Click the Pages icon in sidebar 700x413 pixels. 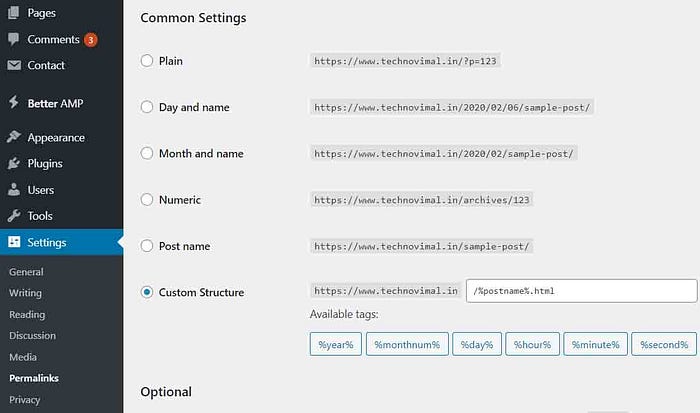(x=14, y=13)
